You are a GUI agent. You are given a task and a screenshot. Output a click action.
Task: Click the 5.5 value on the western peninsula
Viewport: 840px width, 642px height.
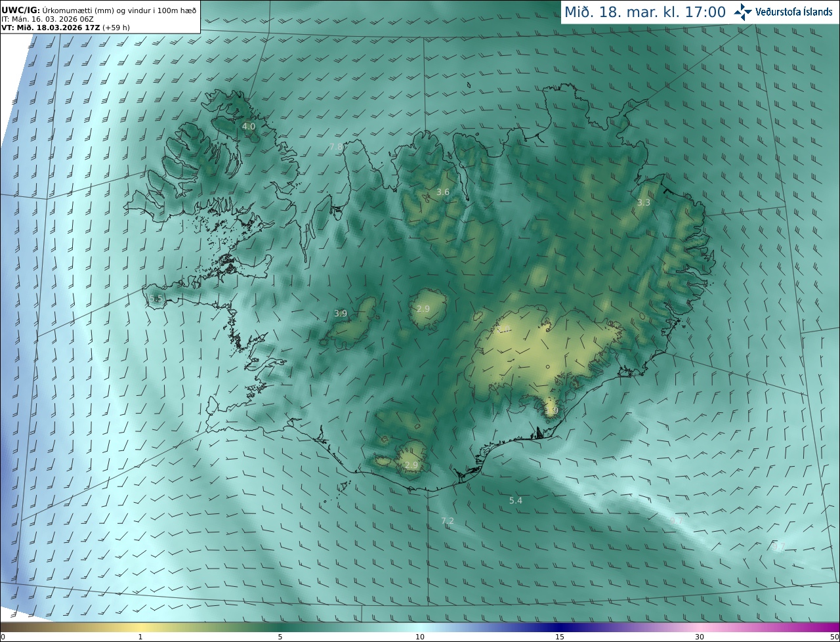click(x=156, y=299)
